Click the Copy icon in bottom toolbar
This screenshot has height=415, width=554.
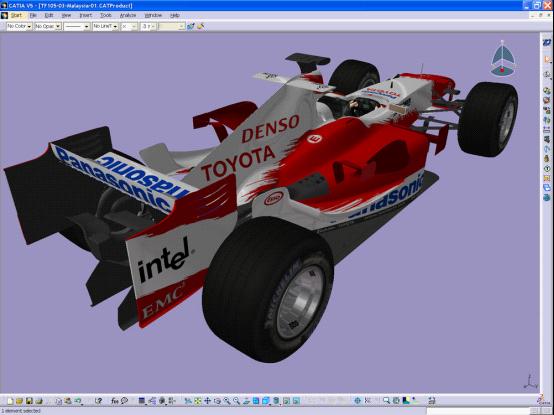(x=59, y=401)
